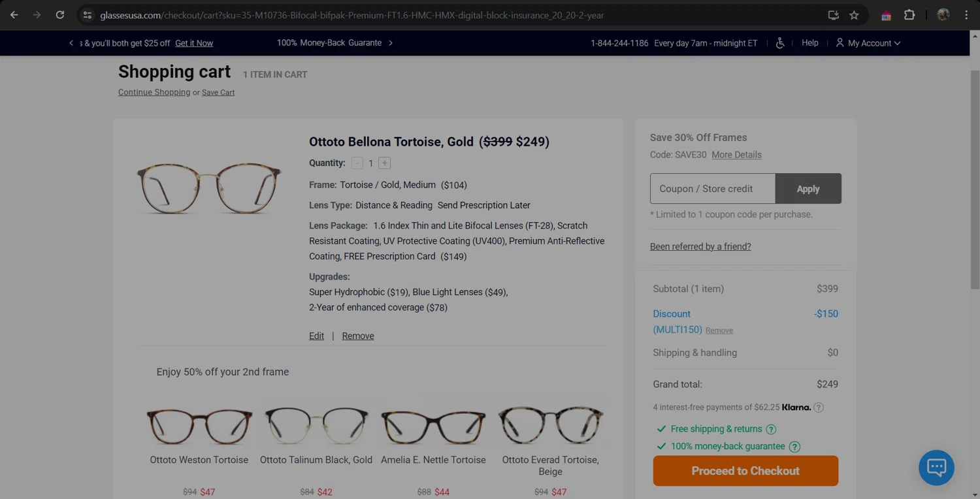
Task: Bookmark this page with star icon
Action: pos(854,15)
